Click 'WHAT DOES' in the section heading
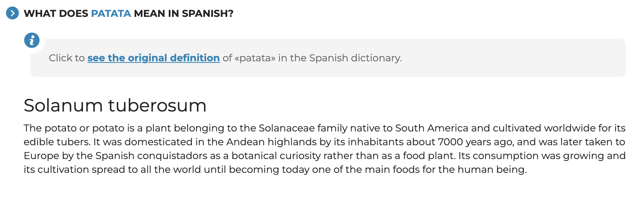 (x=56, y=13)
